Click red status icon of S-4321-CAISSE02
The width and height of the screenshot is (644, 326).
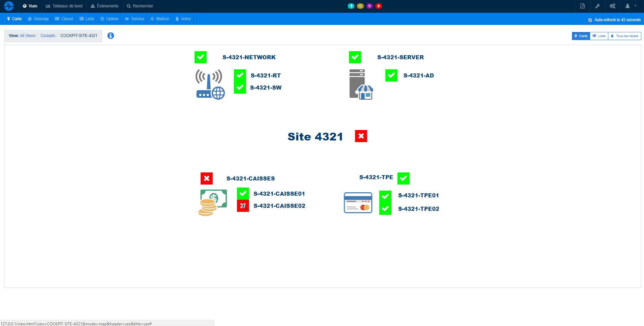tap(243, 206)
